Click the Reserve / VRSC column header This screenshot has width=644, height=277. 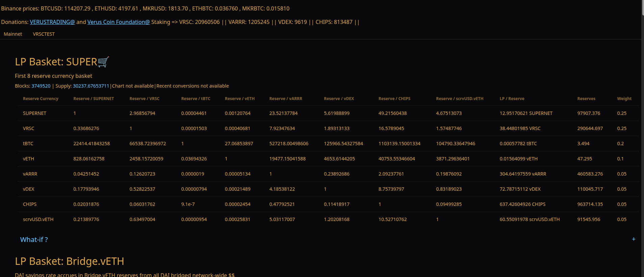[x=144, y=99]
